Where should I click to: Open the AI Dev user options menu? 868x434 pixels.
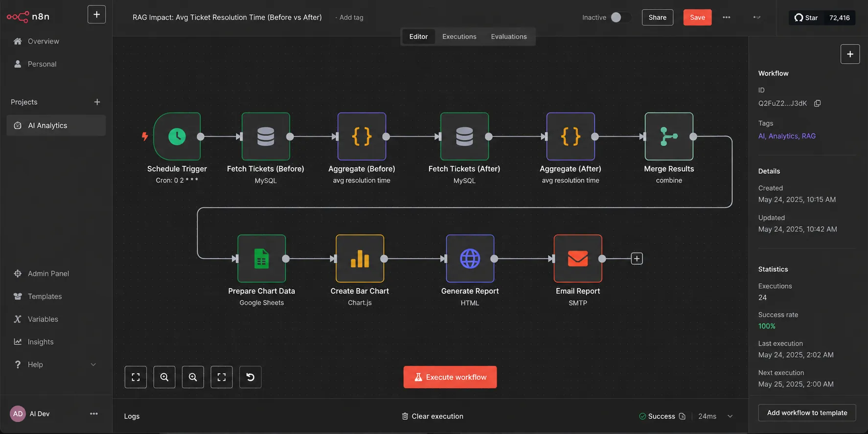(x=94, y=414)
